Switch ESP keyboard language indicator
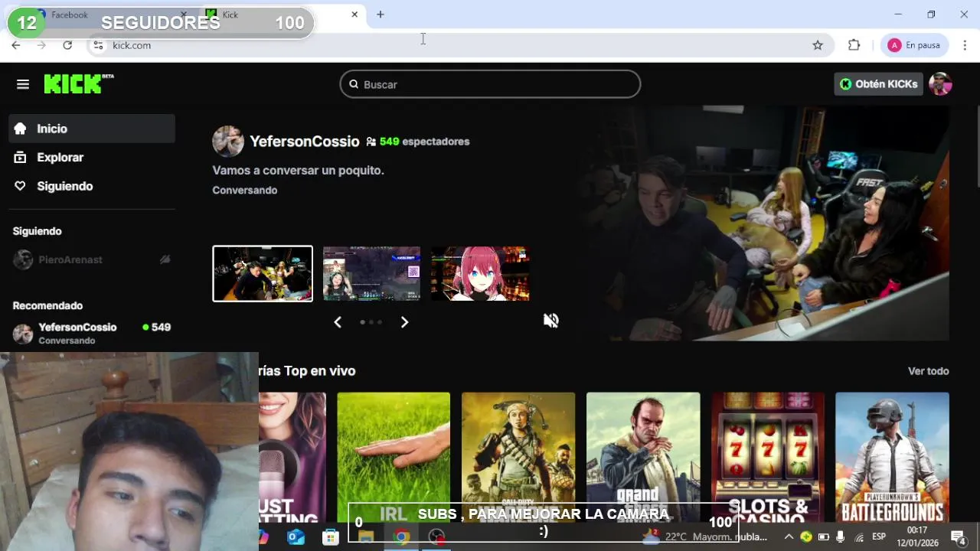This screenshot has width=980, height=551. [879, 537]
